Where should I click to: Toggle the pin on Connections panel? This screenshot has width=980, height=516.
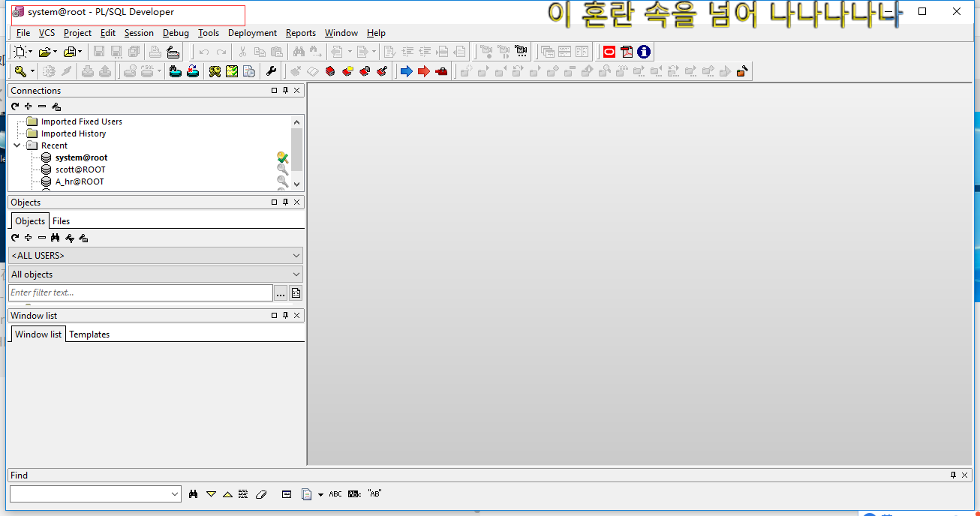285,91
